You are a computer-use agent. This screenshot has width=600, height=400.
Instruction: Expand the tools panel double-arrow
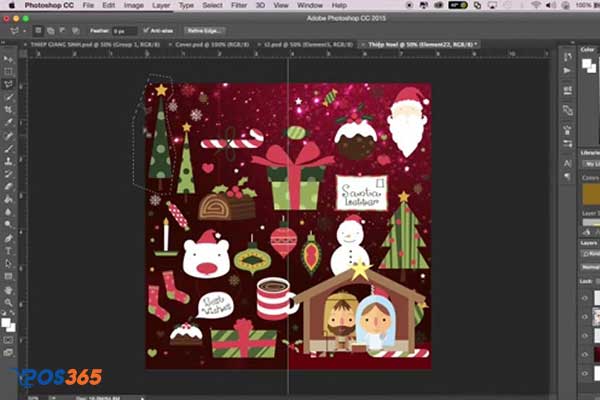pyautogui.click(x=3, y=43)
